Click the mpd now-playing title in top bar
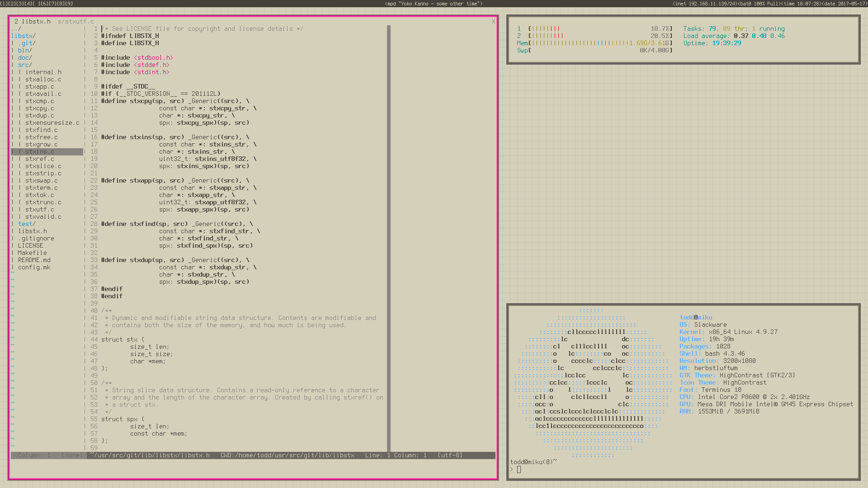868x488 pixels. (x=434, y=4)
